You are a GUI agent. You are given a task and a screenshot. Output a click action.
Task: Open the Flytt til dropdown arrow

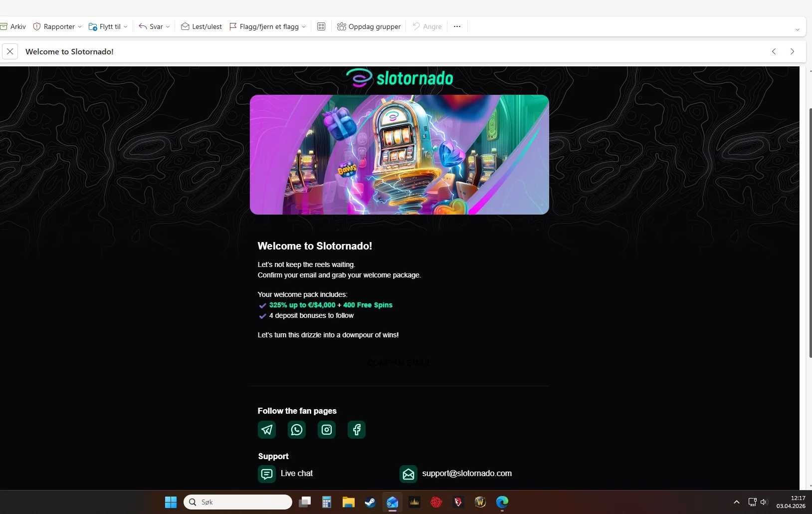tap(126, 27)
